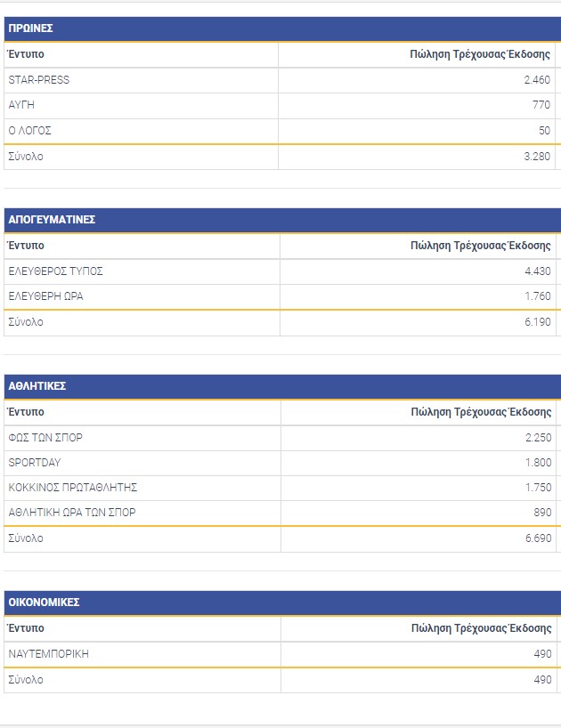Click the ΕΛΕΥΘΕΡΟΣ ΤΥΠΟΣ sales figure 4.430
Screen dimensions: 561x728
[x=537, y=271]
